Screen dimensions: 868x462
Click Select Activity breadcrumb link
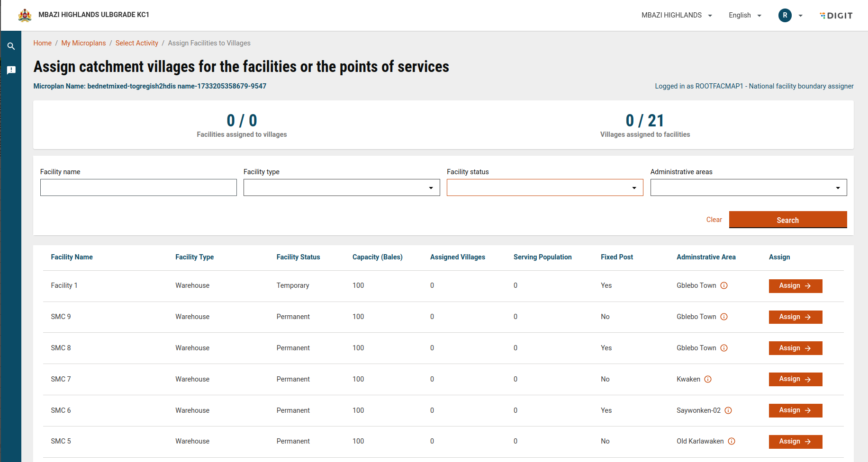point(136,43)
